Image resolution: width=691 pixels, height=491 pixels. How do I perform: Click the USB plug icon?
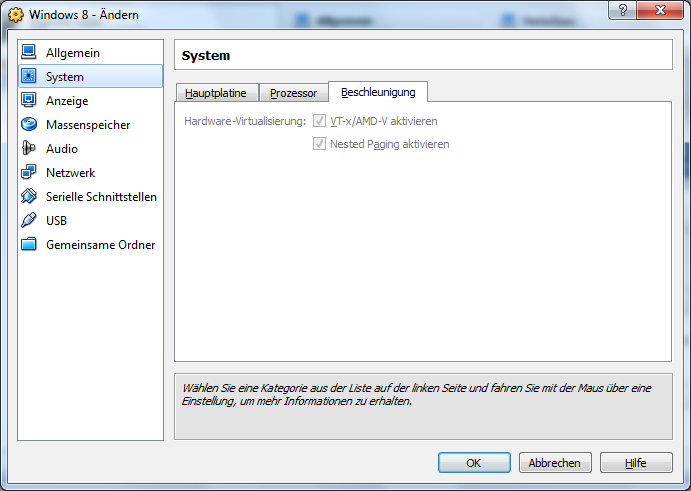click(29, 220)
